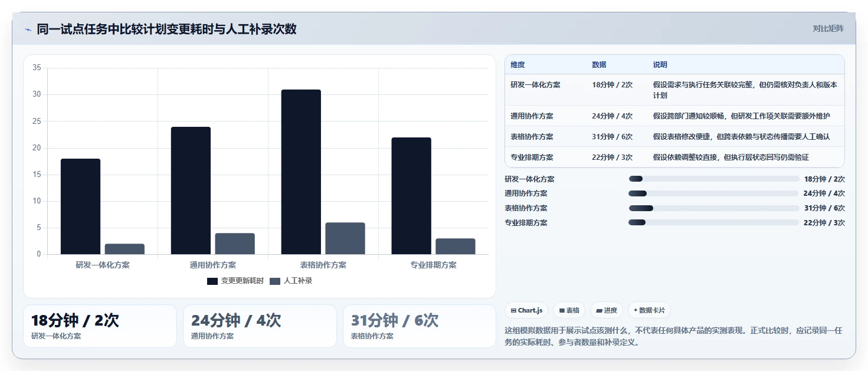Click the short gray bar for 通用协作方案
The width and height of the screenshot is (868, 371).
tap(235, 244)
